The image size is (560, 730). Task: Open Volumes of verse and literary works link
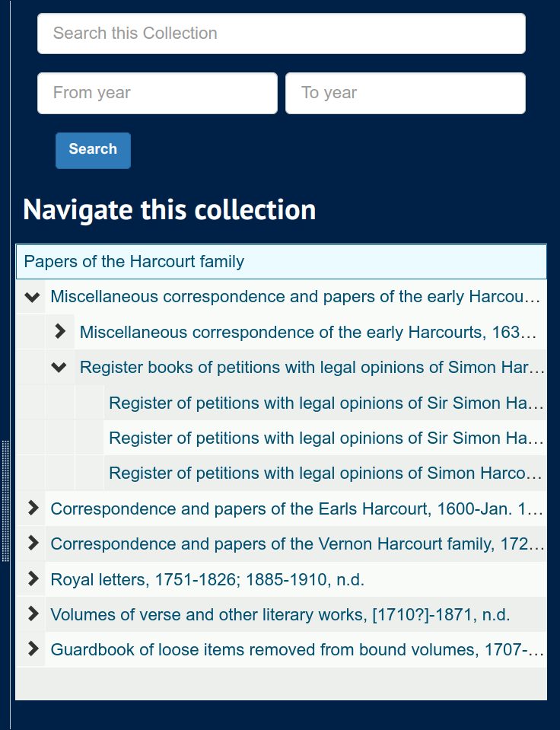280,615
